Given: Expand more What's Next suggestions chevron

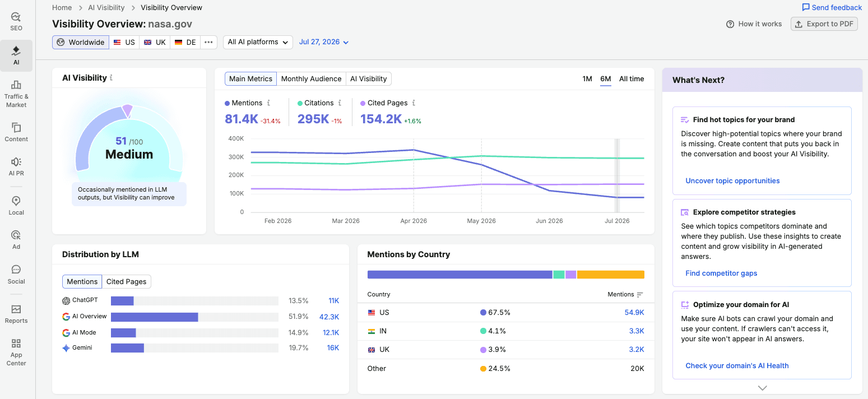Looking at the screenshot, I should click(x=762, y=388).
